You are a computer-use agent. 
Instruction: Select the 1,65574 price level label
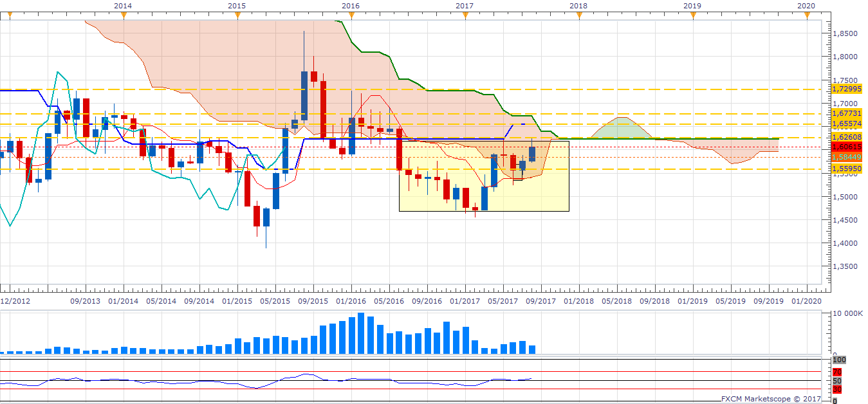(846, 124)
